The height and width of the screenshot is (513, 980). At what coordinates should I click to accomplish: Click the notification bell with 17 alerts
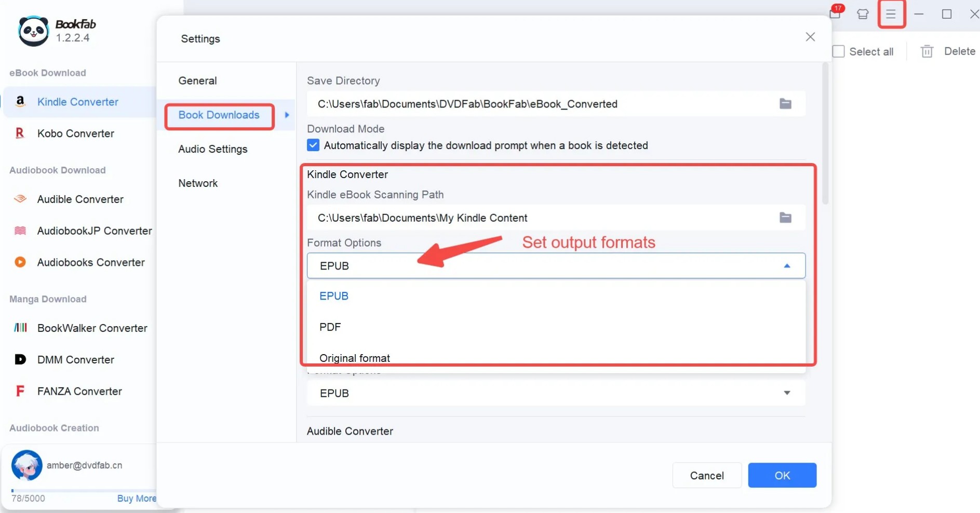pyautogui.click(x=835, y=14)
